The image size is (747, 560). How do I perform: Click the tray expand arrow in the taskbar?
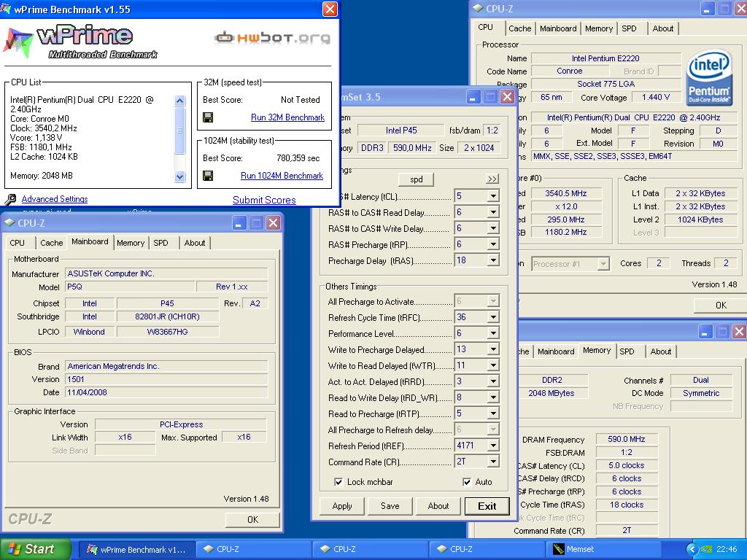click(692, 550)
